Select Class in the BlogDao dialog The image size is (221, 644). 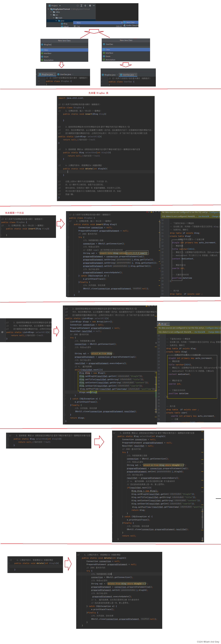(64, 50)
